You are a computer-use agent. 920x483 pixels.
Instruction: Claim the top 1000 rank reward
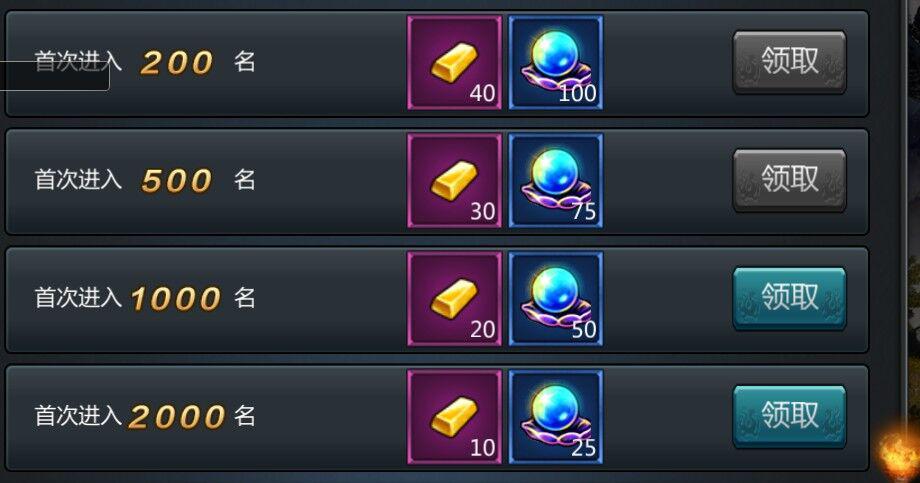(x=789, y=298)
